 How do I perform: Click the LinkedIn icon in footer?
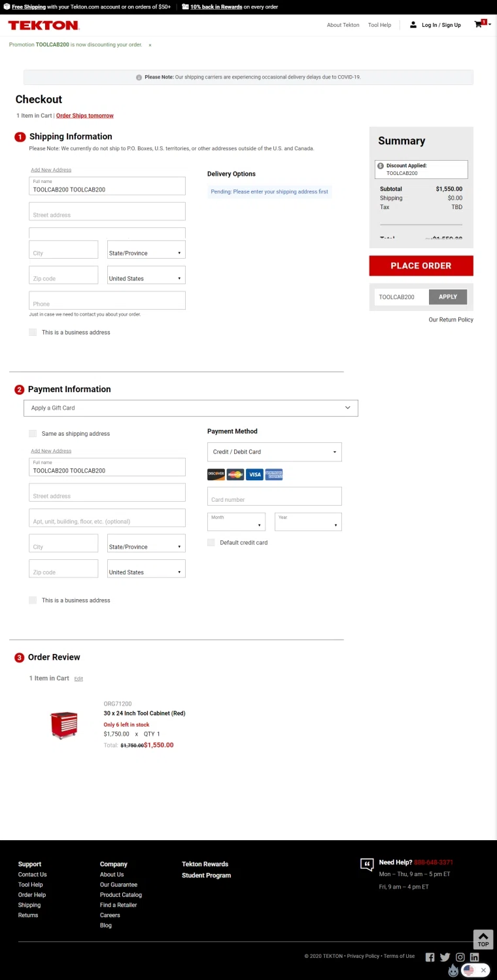[x=475, y=957]
